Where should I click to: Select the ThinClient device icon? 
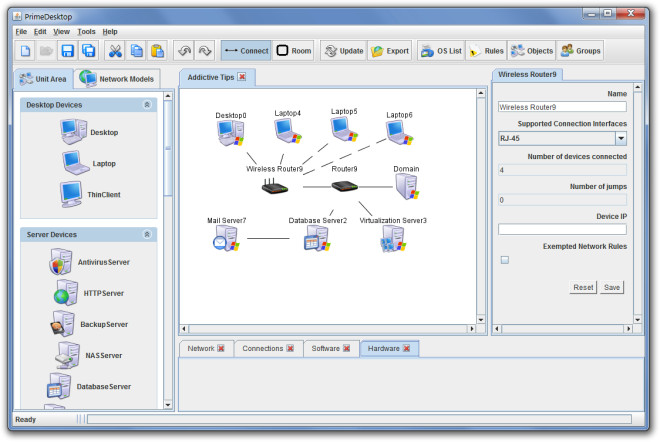(x=71, y=194)
